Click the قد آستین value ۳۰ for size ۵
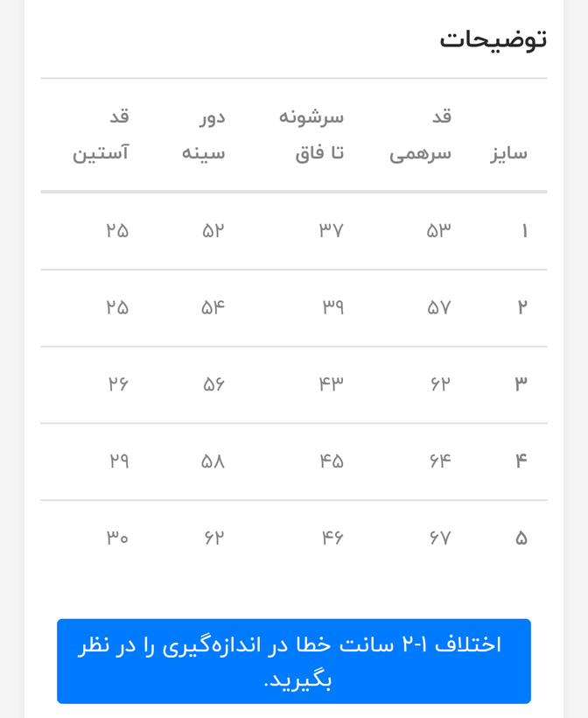Screen dimensions: 588x718 (x=118, y=538)
